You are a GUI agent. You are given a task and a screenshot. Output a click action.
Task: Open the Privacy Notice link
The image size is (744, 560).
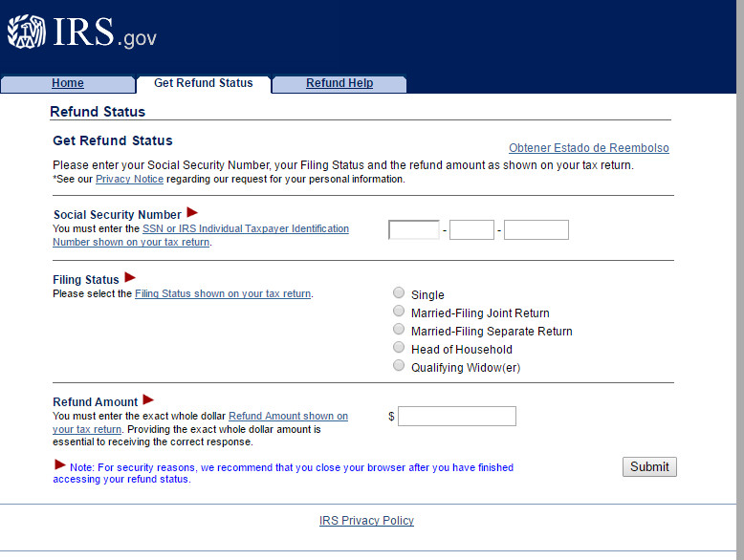click(x=129, y=180)
